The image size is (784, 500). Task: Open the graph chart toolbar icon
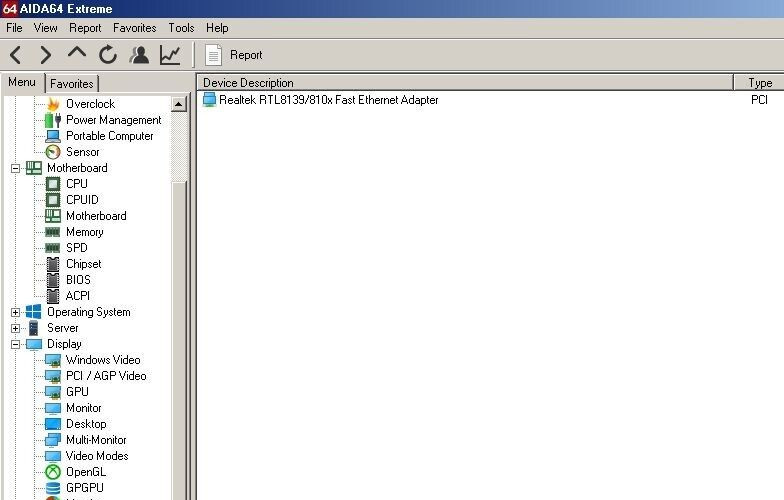tap(170, 55)
